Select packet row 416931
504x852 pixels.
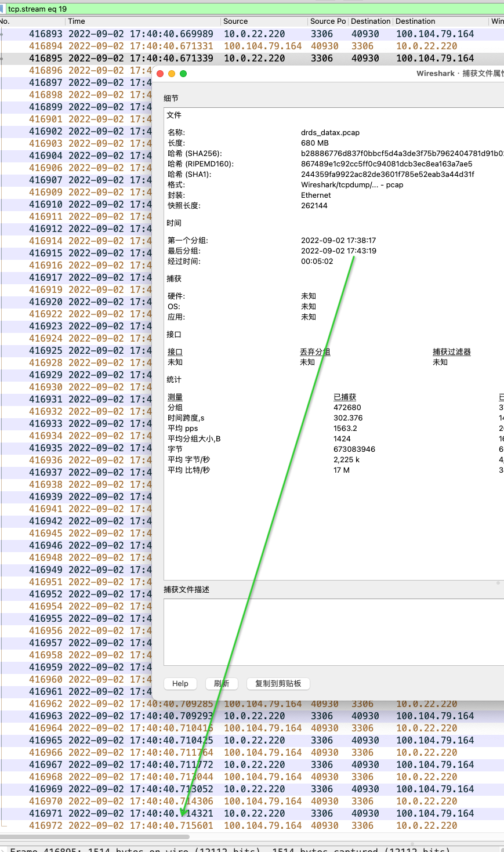pyautogui.click(x=75, y=400)
